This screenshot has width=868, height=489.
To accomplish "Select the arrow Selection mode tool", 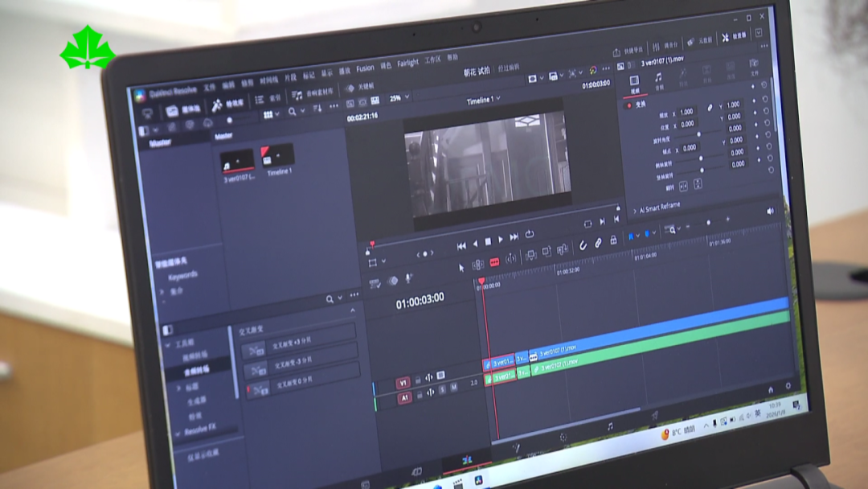I will point(461,267).
